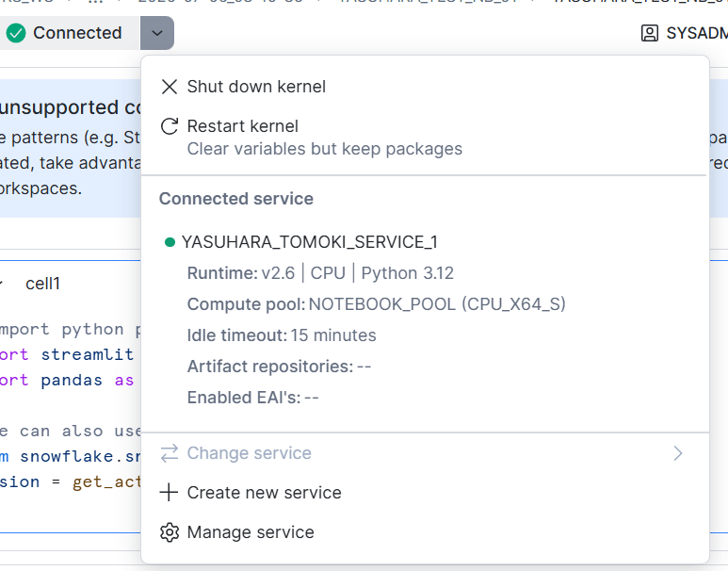Click the X icon beside Shut down kernel
The width and height of the screenshot is (728, 571).
(170, 87)
